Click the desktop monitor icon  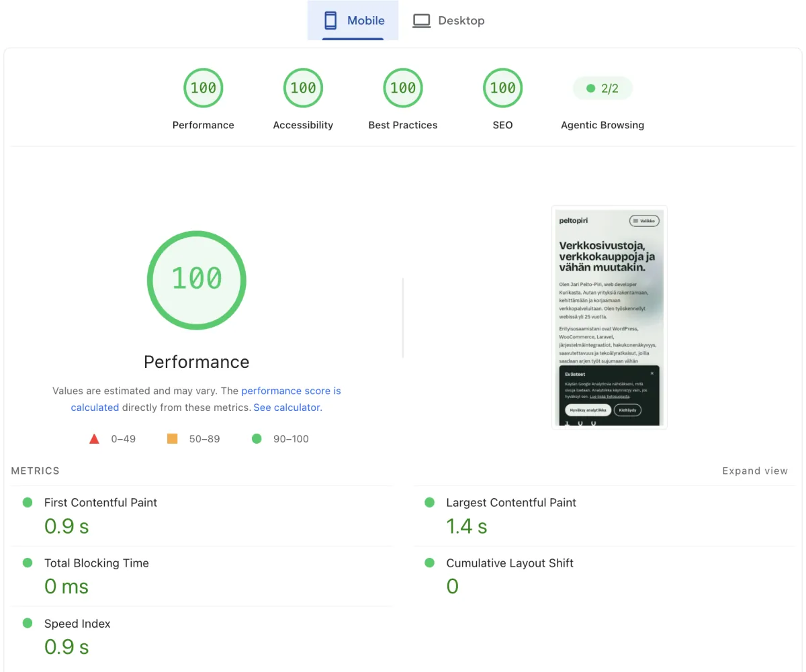coord(421,21)
